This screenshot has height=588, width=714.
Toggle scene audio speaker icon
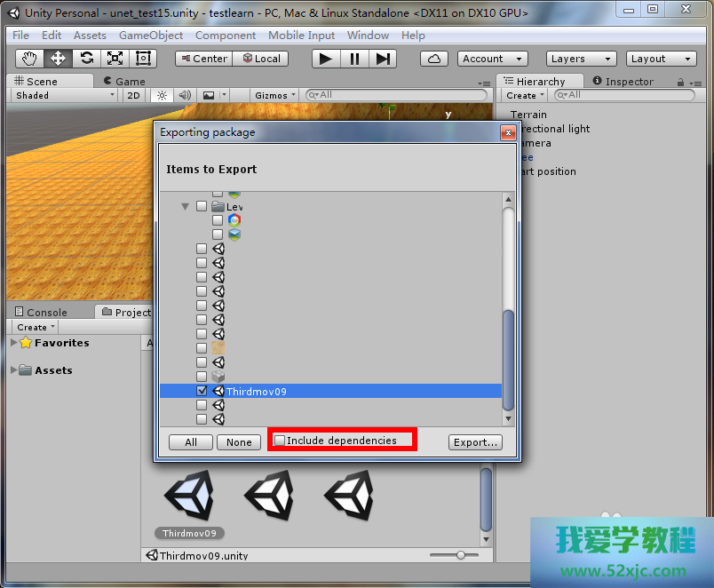point(185,95)
